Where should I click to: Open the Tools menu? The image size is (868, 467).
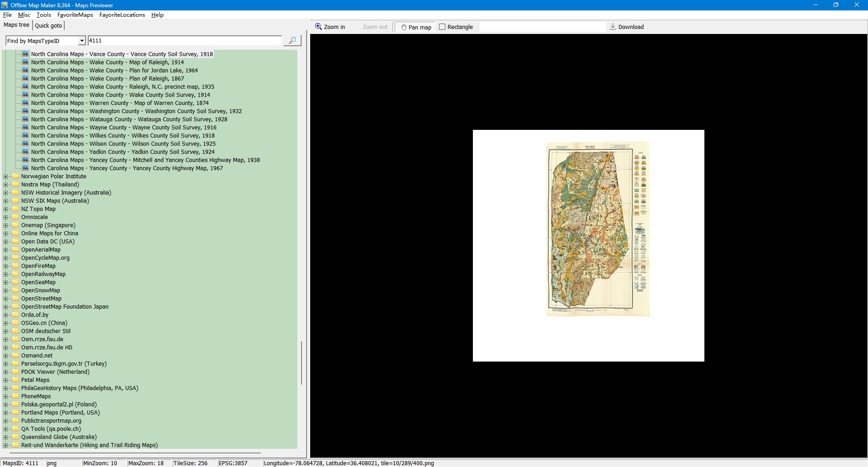pos(43,15)
